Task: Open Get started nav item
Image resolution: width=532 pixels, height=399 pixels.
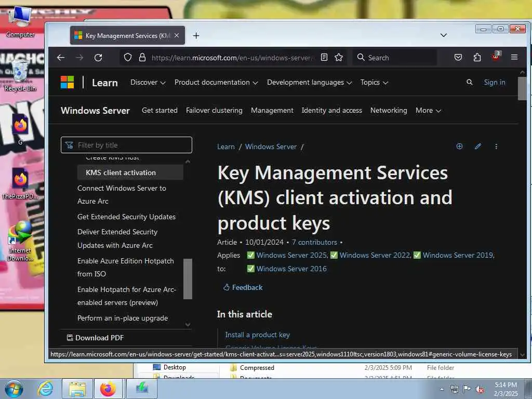Action: (x=159, y=110)
